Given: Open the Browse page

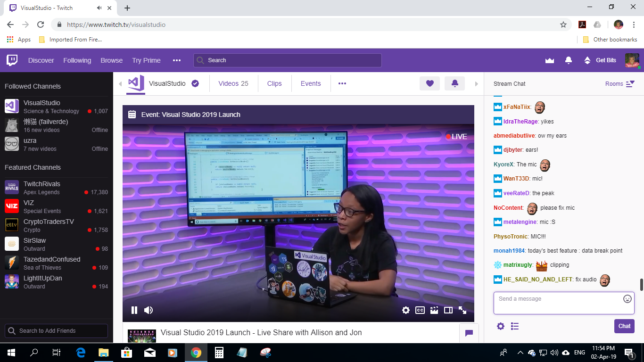Looking at the screenshot, I should 112,60.
